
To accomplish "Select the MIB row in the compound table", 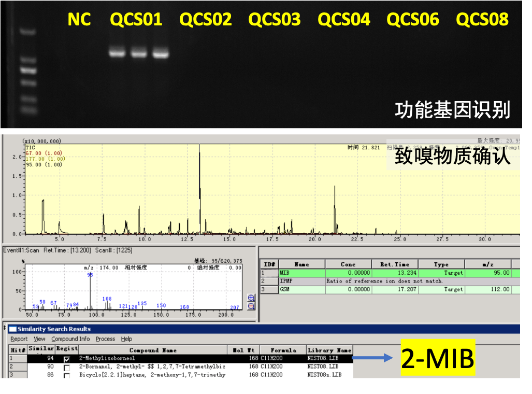I will tap(301, 273).
